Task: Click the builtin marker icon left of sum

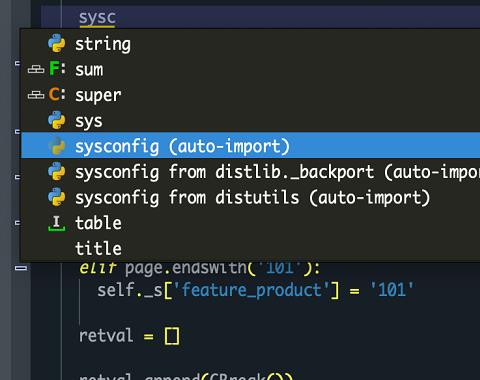Action: tap(36, 69)
